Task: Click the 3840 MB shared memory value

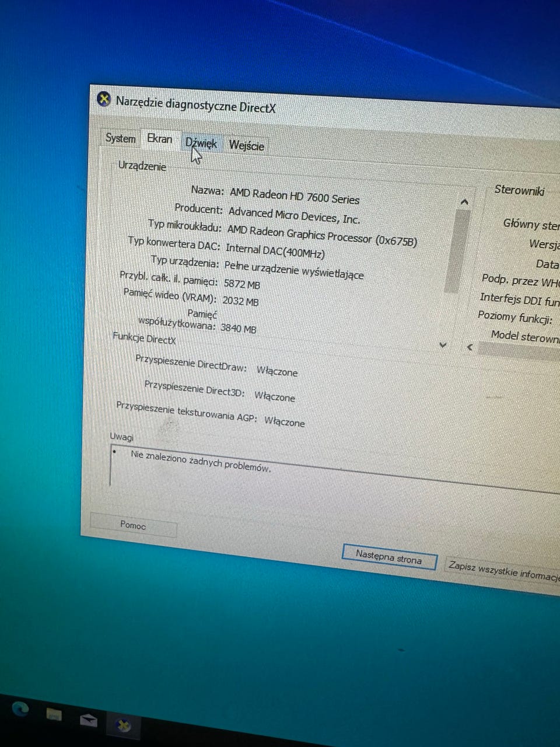Action: click(239, 329)
